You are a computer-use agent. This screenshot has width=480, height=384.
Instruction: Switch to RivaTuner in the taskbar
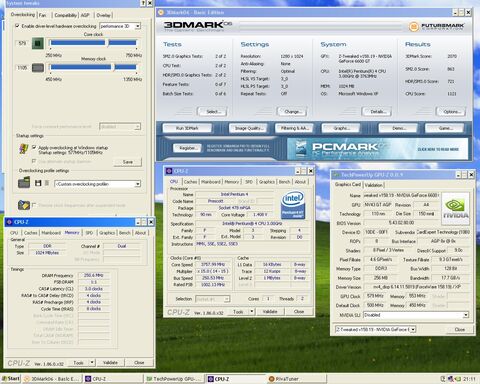click(x=296, y=379)
